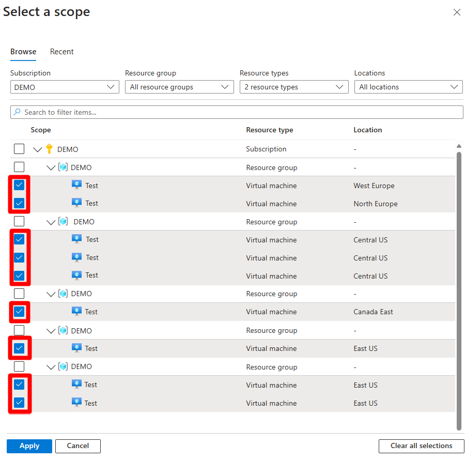The image size is (466, 476).
Task: Click the Apply button
Action: coord(29,446)
